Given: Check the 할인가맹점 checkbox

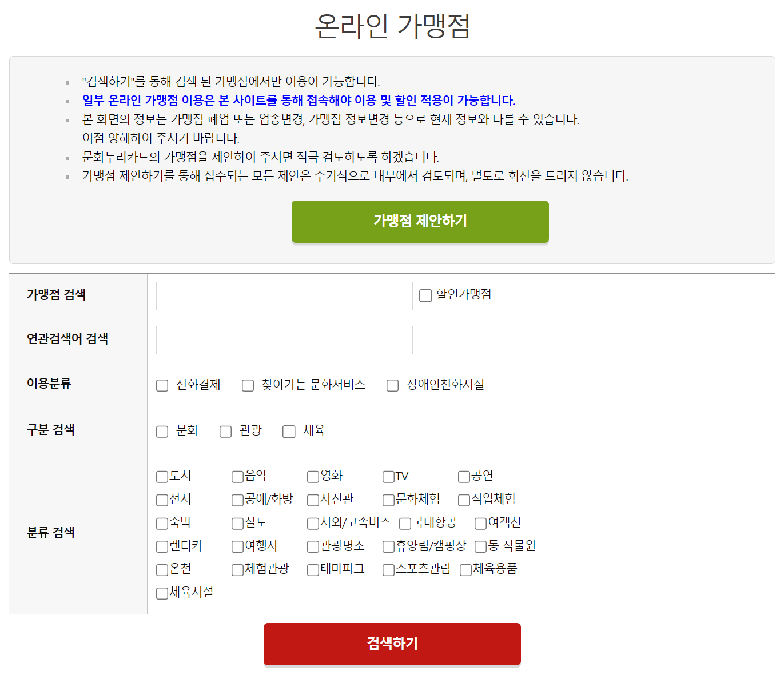Looking at the screenshot, I should (x=425, y=295).
